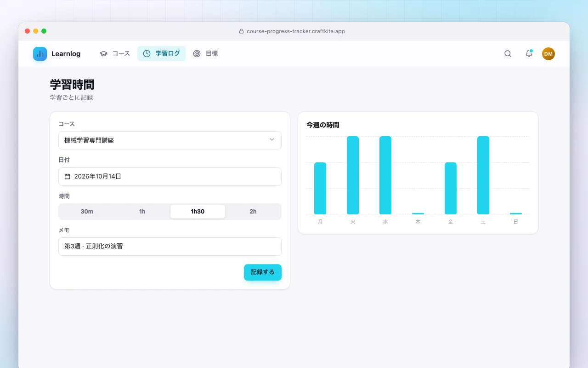This screenshot has width=588, height=368.
Task: Click the Learnlog logo icon
Action: (x=40, y=54)
